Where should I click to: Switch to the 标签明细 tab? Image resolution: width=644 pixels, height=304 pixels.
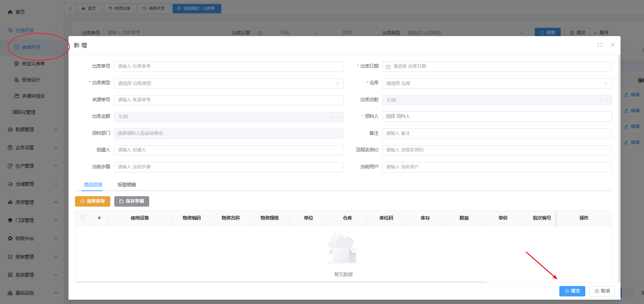[127, 185]
